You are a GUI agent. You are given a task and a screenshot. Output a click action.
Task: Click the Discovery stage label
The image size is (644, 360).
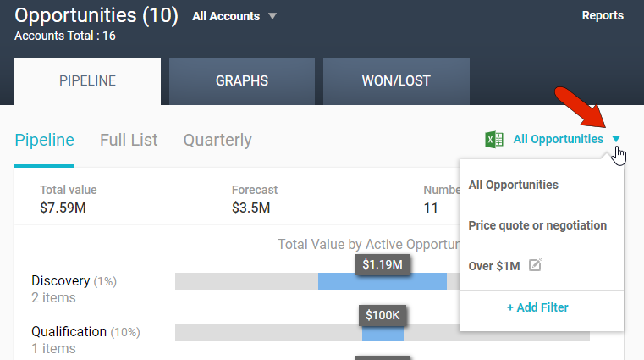pyautogui.click(x=61, y=280)
